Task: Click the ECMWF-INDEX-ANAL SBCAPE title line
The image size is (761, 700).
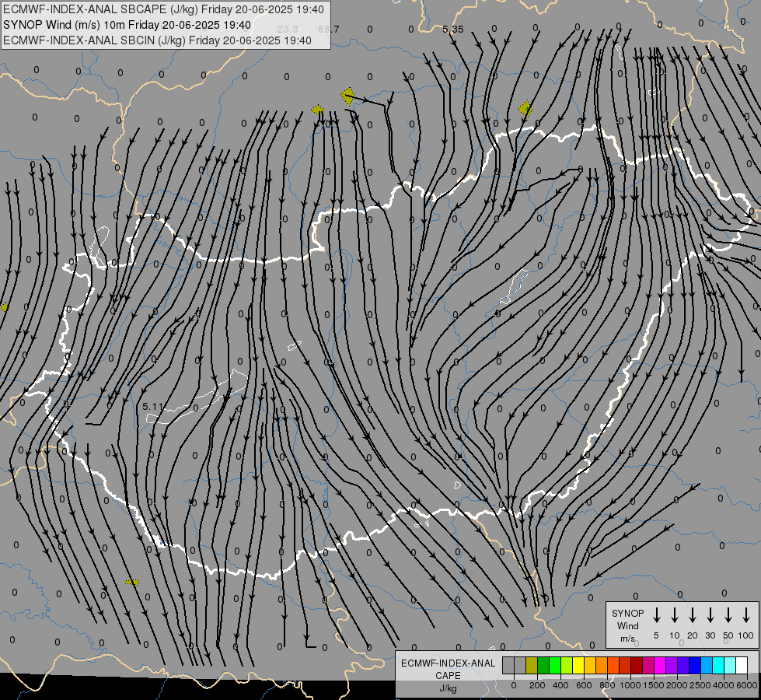Action: pos(163,9)
